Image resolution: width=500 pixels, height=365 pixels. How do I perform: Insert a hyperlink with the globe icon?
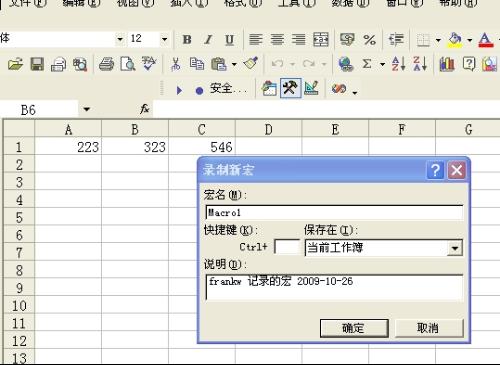click(346, 64)
